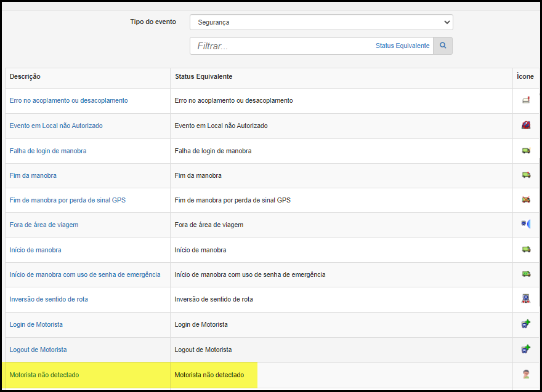Select the Status Equivalente column header

click(204, 76)
